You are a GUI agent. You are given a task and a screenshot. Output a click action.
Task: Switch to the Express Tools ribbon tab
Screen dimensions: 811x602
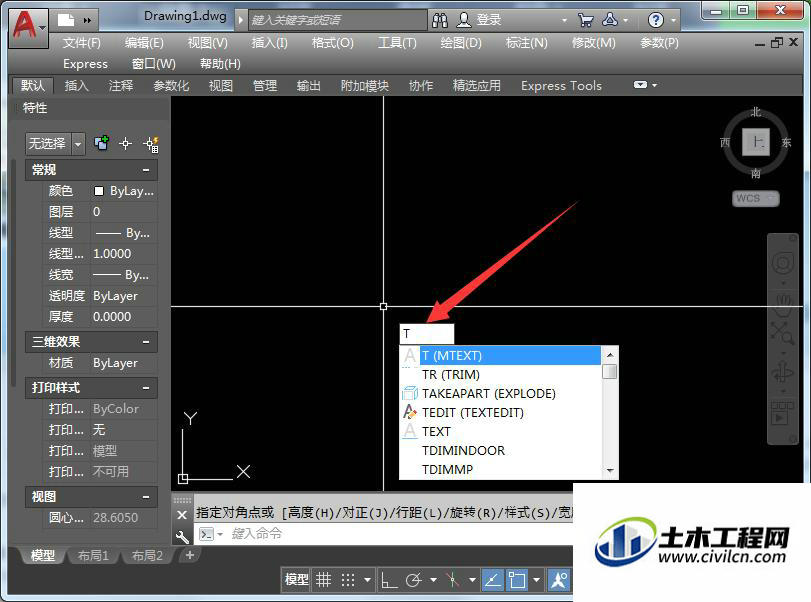click(561, 85)
